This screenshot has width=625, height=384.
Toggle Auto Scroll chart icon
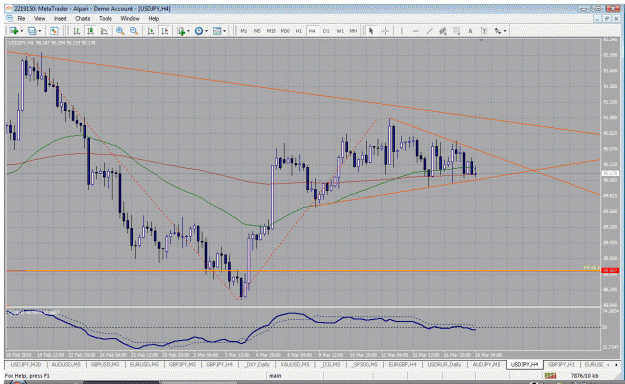(x=151, y=31)
